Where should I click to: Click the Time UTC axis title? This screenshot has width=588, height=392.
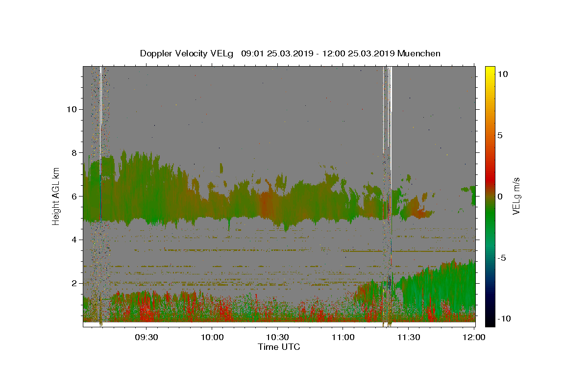(x=279, y=347)
